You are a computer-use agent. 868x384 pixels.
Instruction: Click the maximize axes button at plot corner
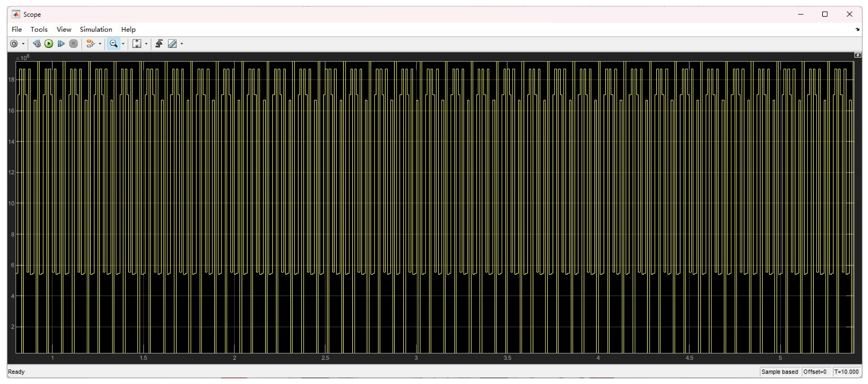pyautogui.click(x=858, y=55)
